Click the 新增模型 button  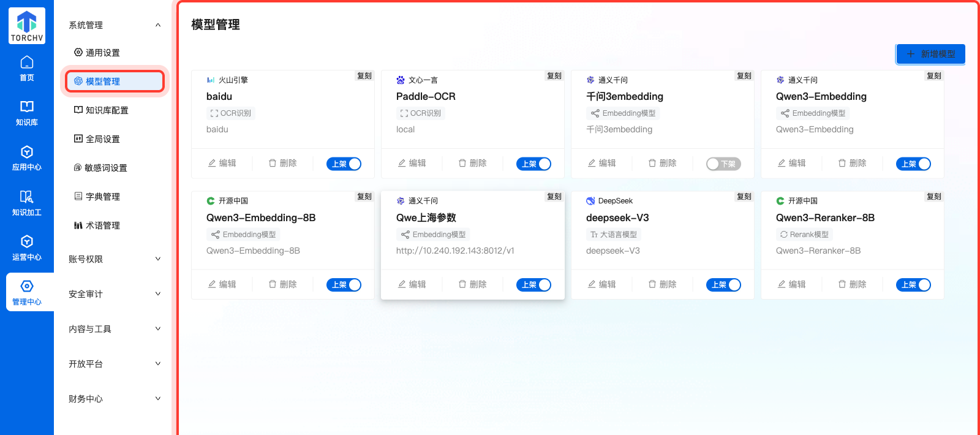tap(930, 54)
